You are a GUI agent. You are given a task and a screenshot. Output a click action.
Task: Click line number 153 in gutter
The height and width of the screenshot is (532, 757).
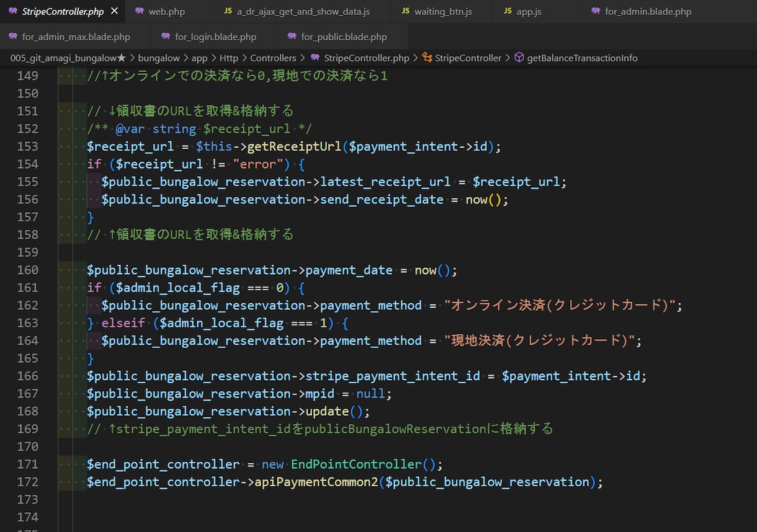tap(27, 146)
